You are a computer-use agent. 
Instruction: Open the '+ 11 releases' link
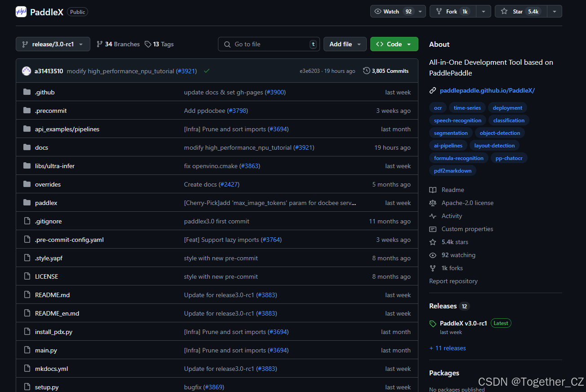point(448,348)
